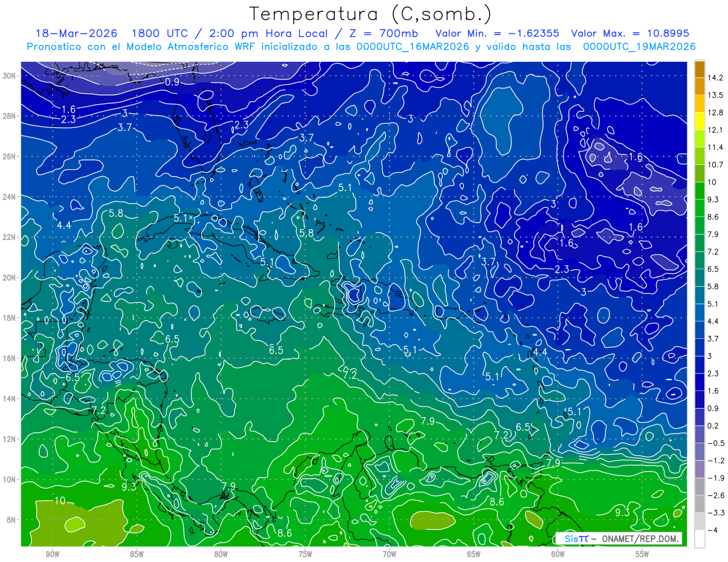Viewport: 728px width, 562px height.
Task: Click the '55W' longitude axis label
Action: [642, 555]
